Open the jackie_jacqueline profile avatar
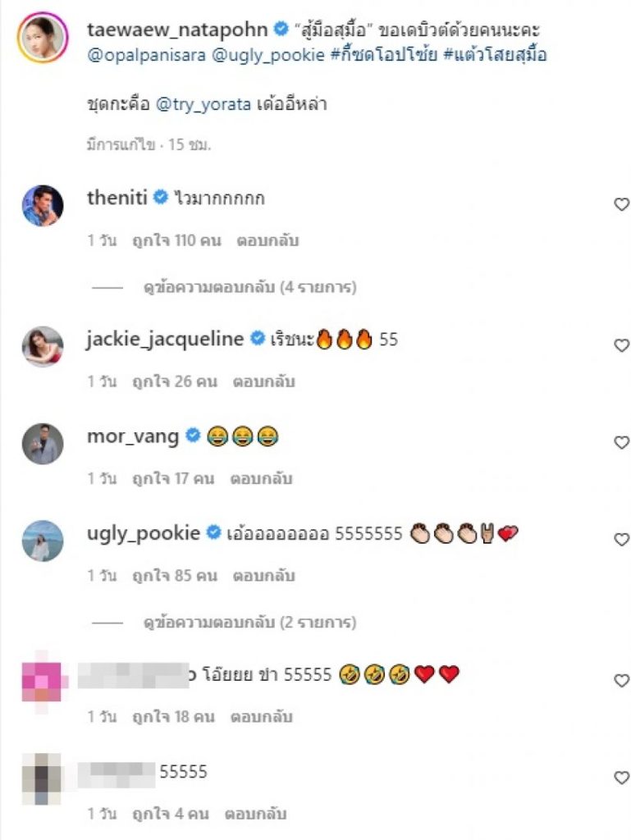This screenshot has height=840, width=631. click(43, 347)
